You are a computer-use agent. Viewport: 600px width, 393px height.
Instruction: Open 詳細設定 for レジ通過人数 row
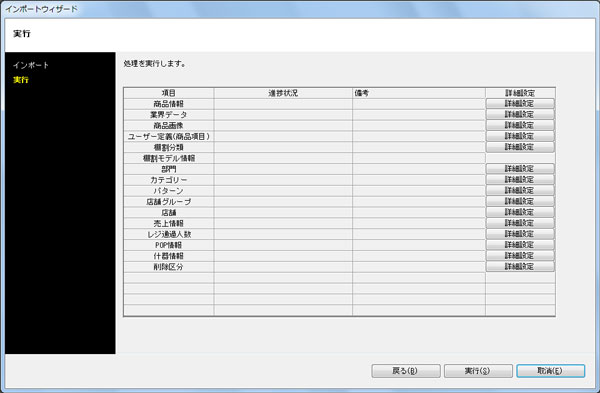click(x=520, y=234)
